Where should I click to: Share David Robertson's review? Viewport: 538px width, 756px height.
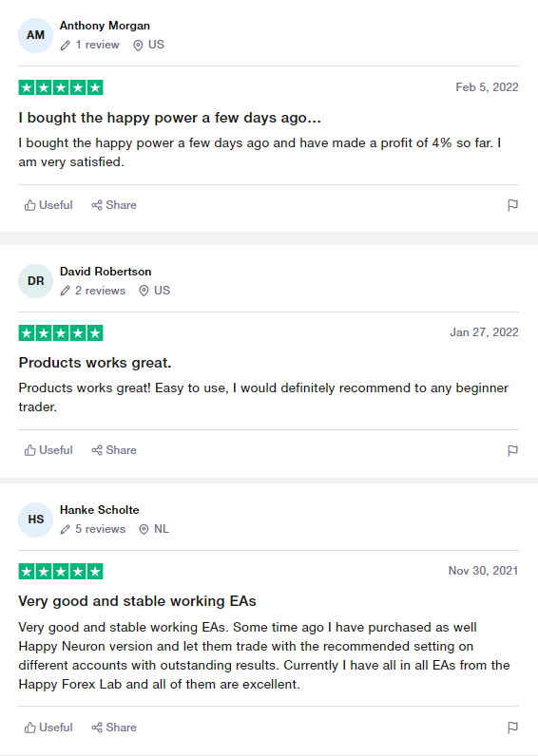pos(114,450)
